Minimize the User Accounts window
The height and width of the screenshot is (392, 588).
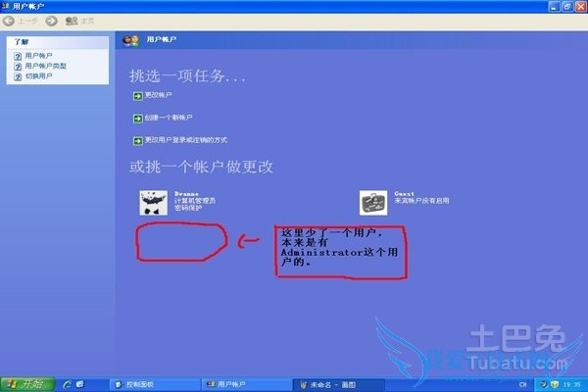coord(555,7)
